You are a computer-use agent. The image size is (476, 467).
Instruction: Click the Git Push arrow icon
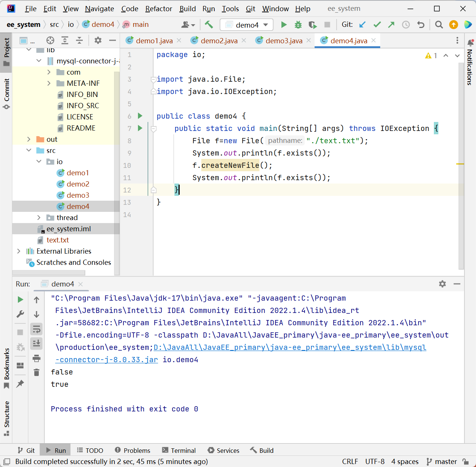coord(391,25)
